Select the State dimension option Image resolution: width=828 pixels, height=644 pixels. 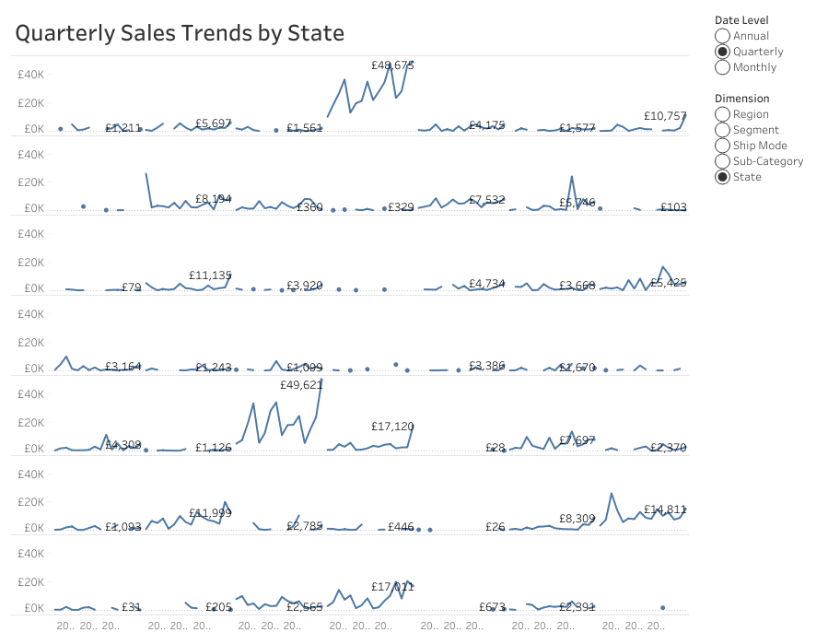point(723,177)
